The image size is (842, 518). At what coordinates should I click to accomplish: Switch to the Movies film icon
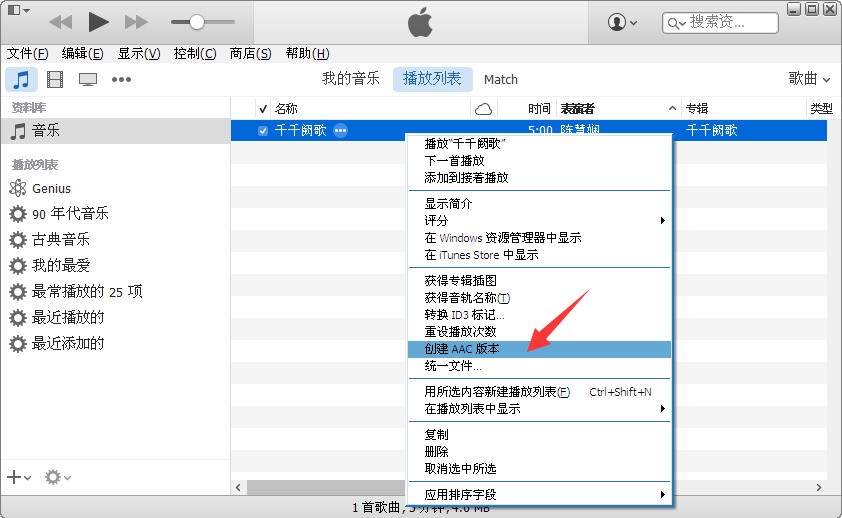tap(55, 79)
